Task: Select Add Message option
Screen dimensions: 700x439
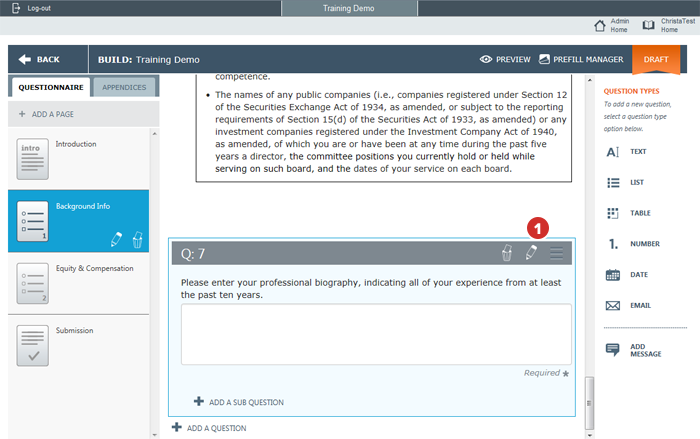Action: point(632,349)
